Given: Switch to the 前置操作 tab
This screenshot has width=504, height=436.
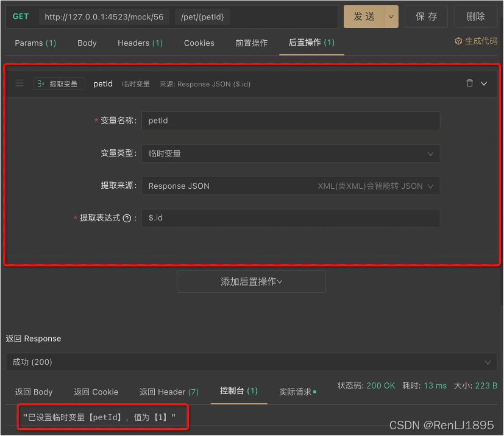Looking at the screenshot, I should point(251,43).
